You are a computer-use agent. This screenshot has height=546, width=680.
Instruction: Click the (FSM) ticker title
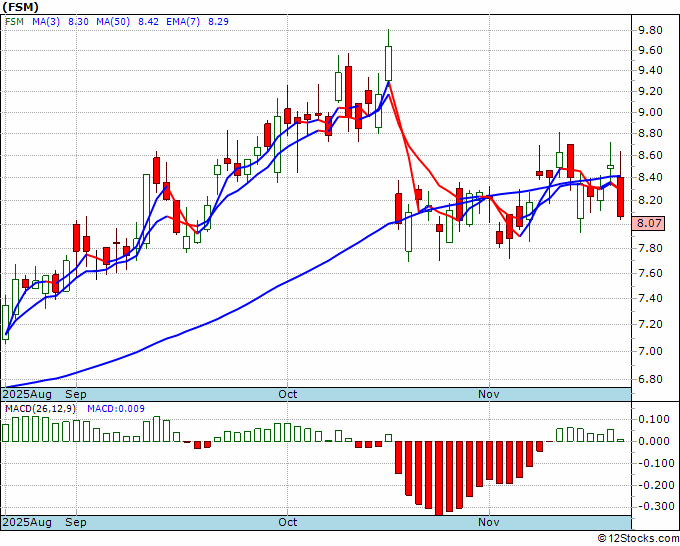(20, 7)
